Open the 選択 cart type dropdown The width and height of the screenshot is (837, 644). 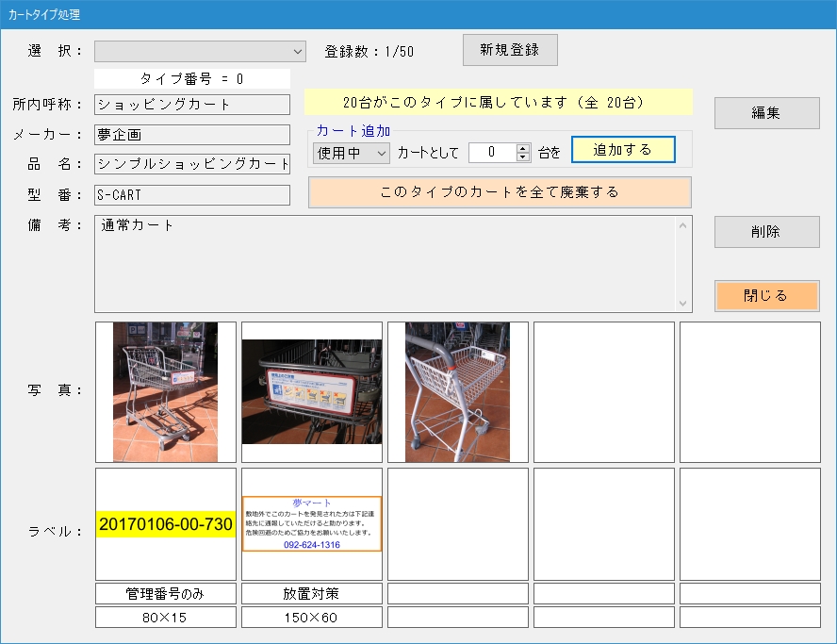200,51
